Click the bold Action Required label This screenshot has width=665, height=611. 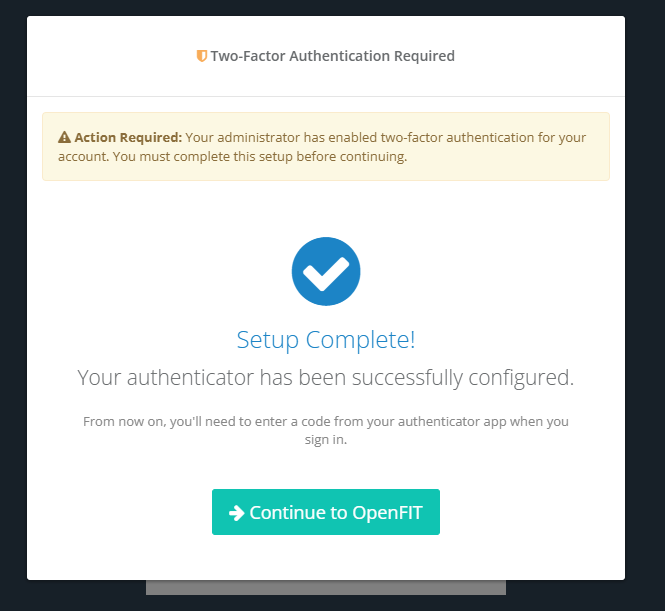click(x=128, y=137)
